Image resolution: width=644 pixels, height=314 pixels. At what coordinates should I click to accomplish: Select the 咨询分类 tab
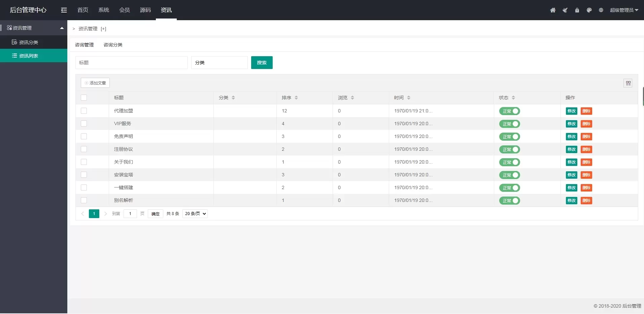point(113,45)
